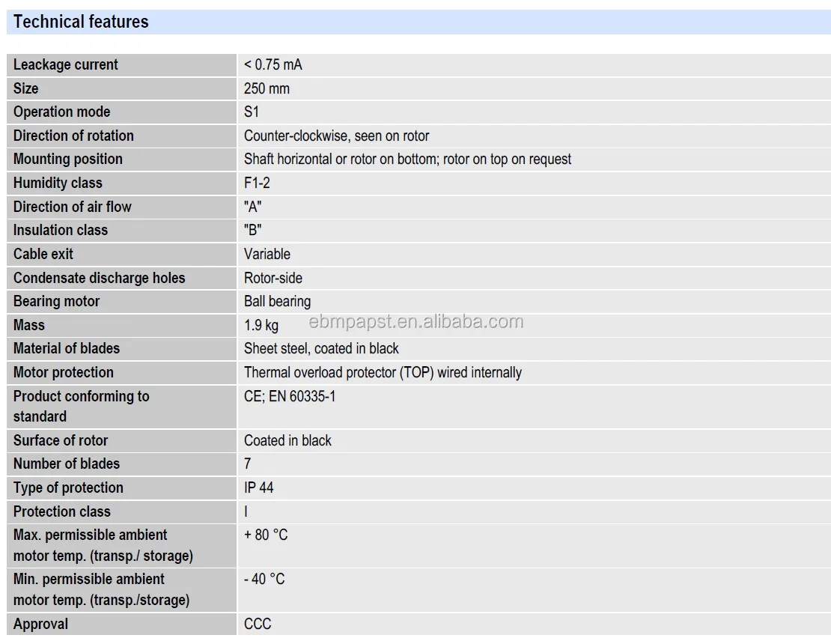Select the Leakage current row label
The image size is (831, 644).
(x=66, y=64)
